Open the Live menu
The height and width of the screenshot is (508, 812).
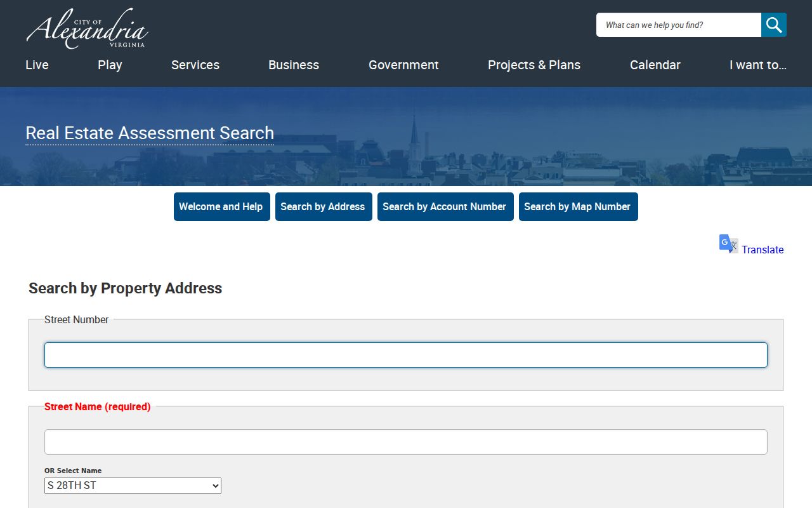37,65
